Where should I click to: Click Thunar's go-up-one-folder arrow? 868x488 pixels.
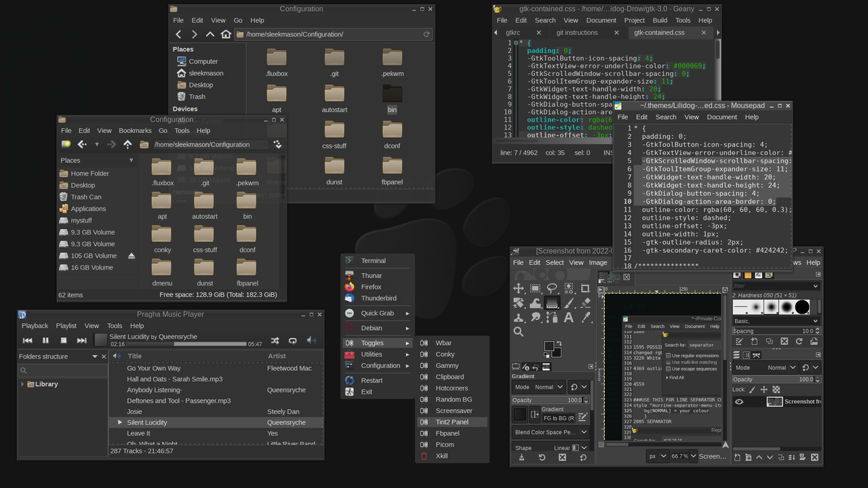click(210, 34)
